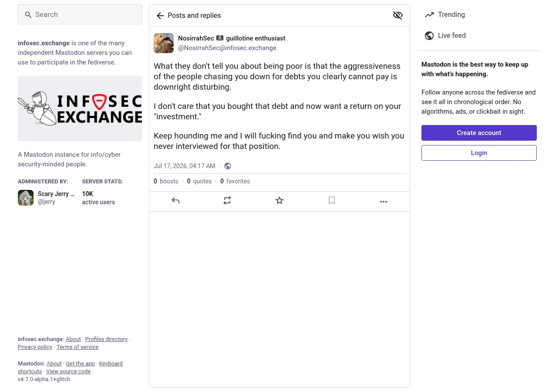Click the Infosec Exchange banner image

point(80,108)
